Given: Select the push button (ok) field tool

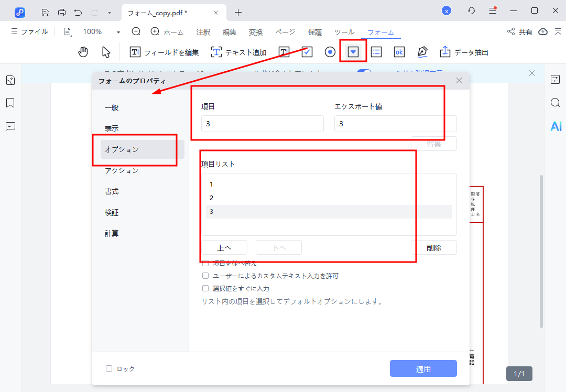Looking at the screenshot, I should pos(399,51).
